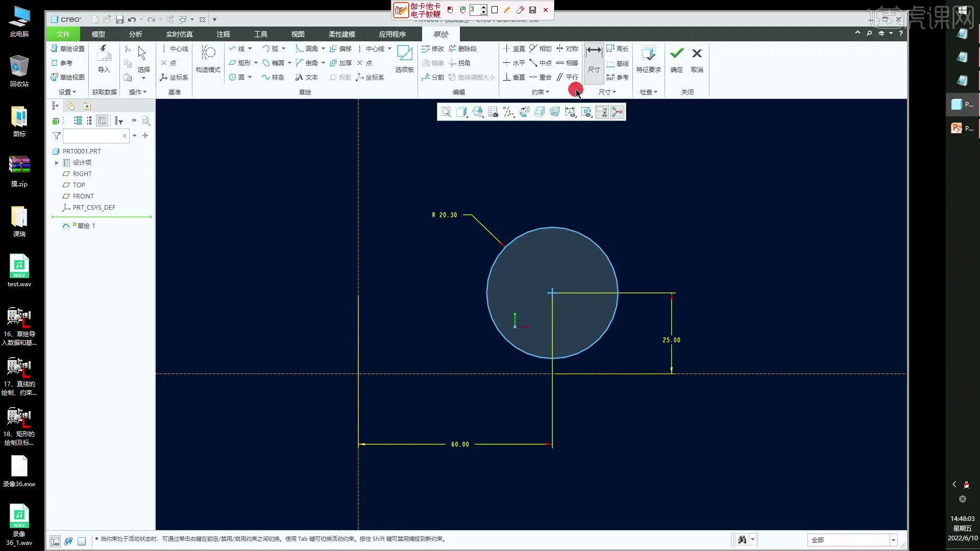The width and height of the screenshot is (980, 551).
Task: Switch to the 模型 ribbon tab
Action: tap(98, 34)
